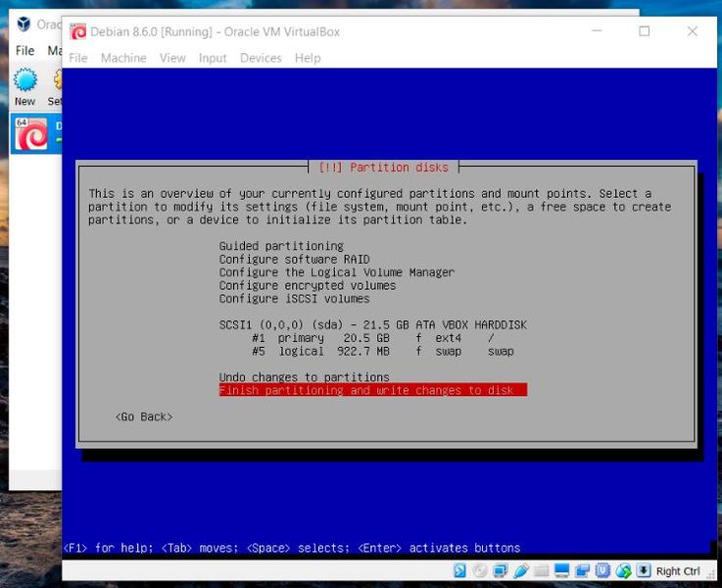Screen dimensions: 722x588
Task: Click the keyboard capture arrow icon
Action: [644, 571]
